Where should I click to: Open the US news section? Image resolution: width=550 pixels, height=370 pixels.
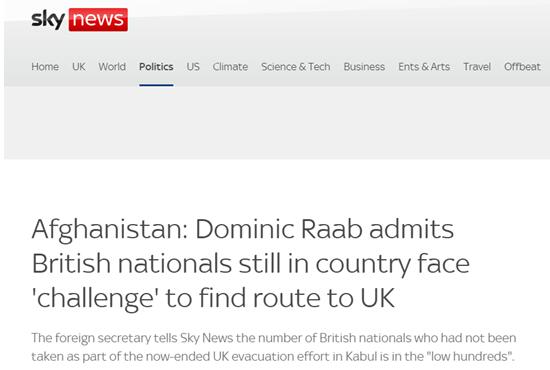click(x=193, y=67)
